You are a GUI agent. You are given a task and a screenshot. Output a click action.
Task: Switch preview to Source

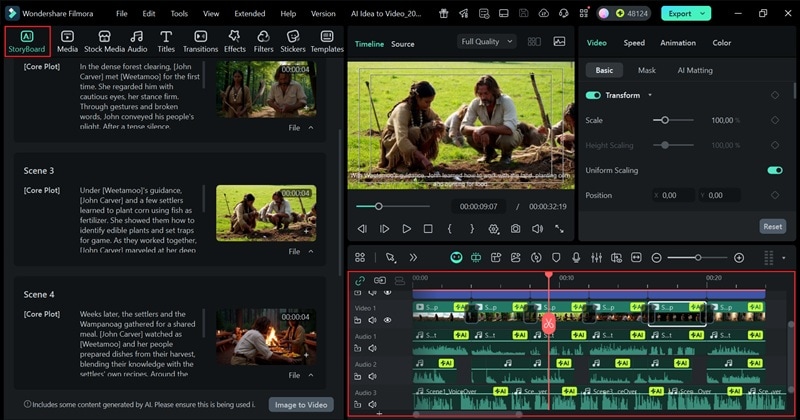(x=403, y=44)
